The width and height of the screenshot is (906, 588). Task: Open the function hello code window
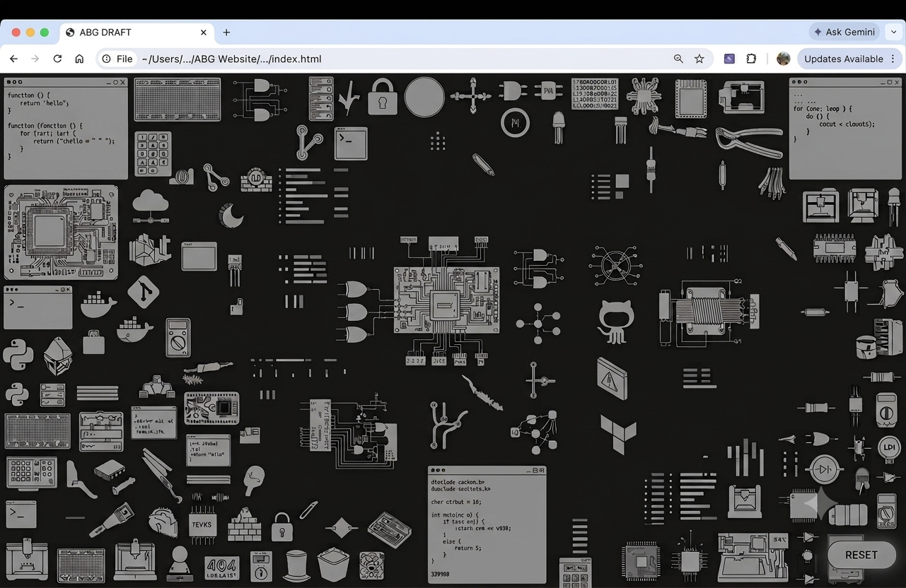(66, 128)
